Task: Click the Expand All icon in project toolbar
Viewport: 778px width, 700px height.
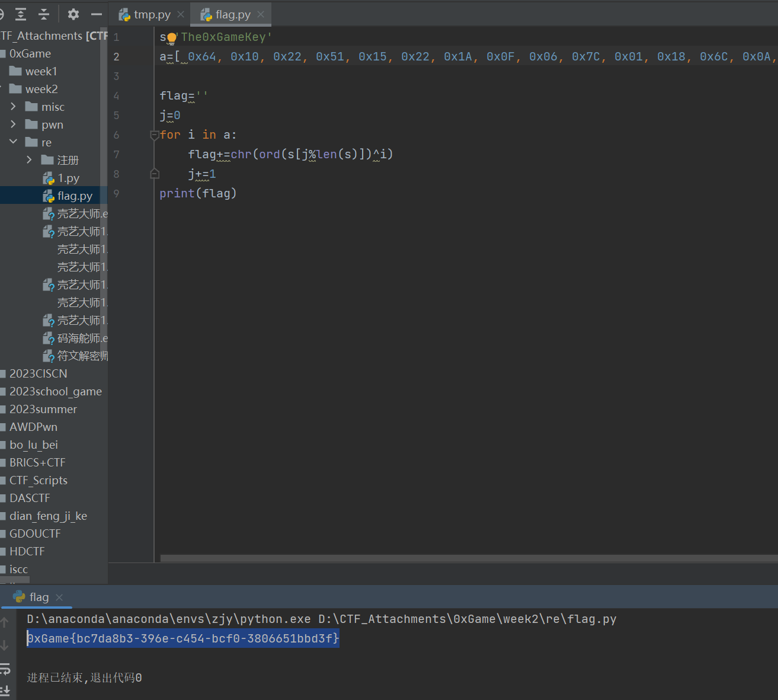Action: pyautogui.click(x=21, y=14)
